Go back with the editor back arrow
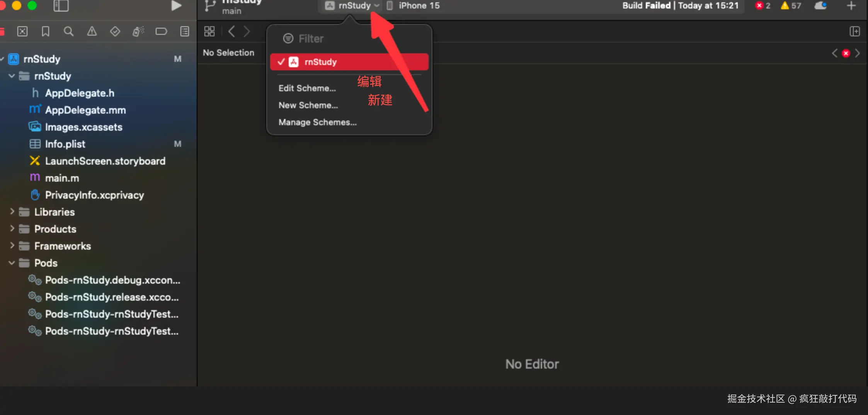 pyautogui.click(x=231, y=31)
